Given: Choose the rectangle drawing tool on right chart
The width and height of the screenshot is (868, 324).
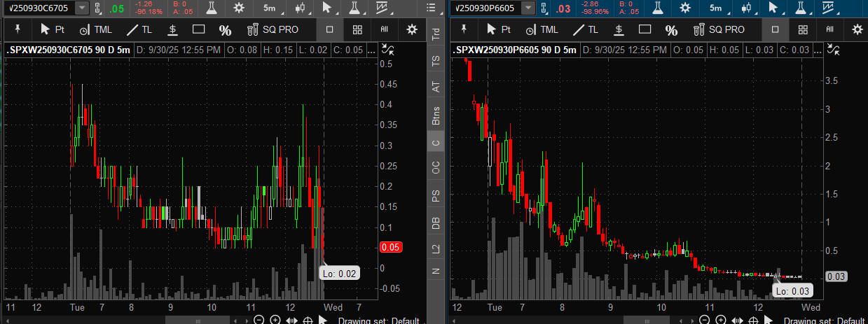Looking at the screenshot, I should 644,29.
